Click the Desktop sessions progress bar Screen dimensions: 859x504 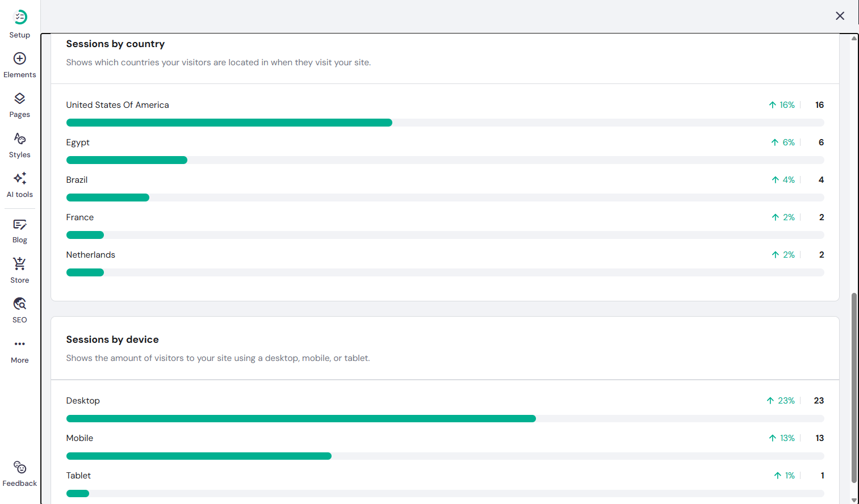tap(301, 419)
